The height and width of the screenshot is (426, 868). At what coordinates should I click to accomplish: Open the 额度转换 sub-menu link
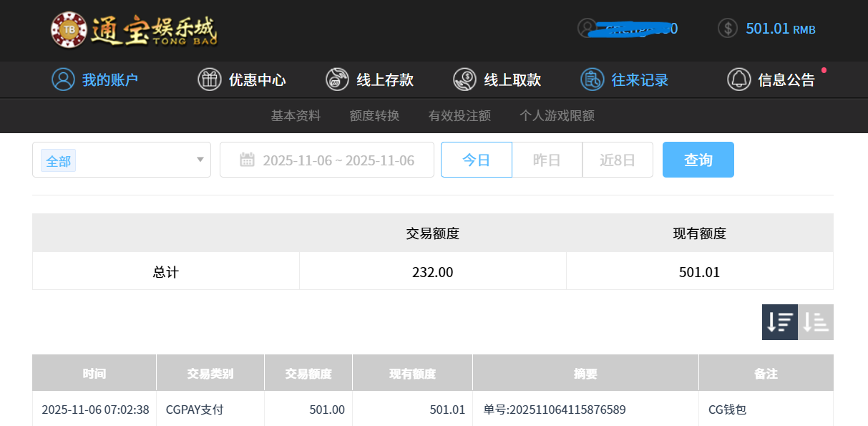click(x=374, y=115)
